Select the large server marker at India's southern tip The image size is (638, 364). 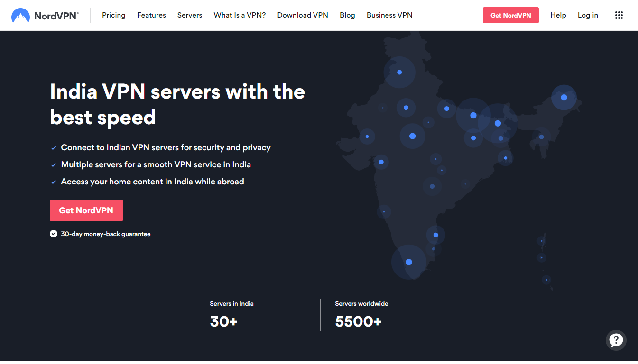point(409,262)
